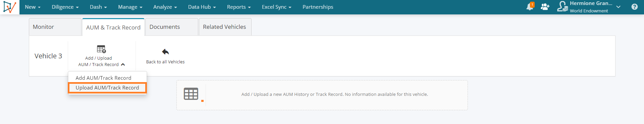Open the Related Vehicles tab
This screenshot has width=644, height=124.
[225, 27]
